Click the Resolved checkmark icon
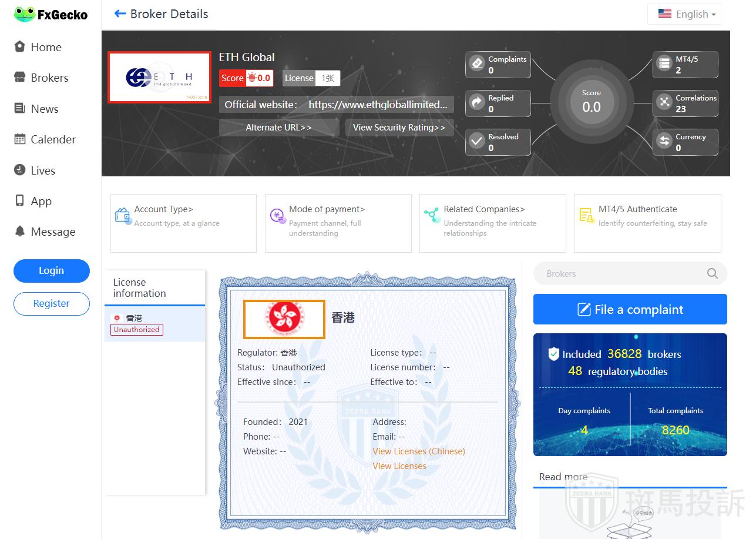Screen dimensions: 756x539 pos(477,142)
